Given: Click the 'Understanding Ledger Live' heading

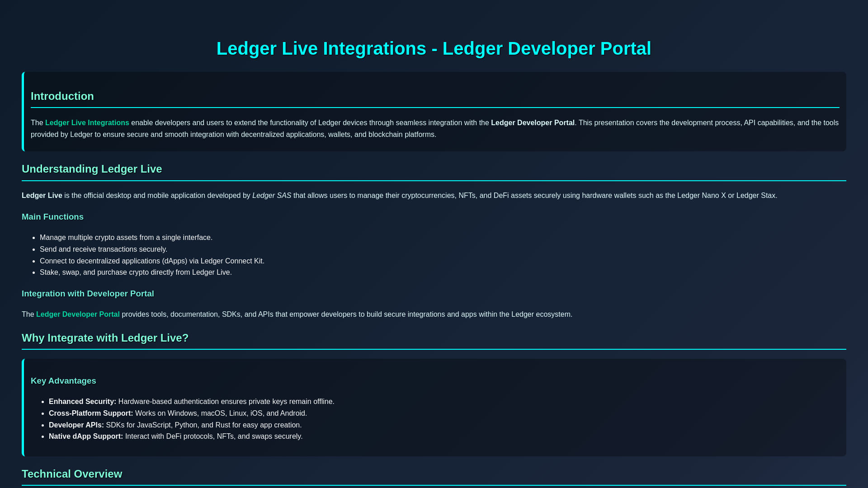Looking at the screenshot, I should [92, 169].
